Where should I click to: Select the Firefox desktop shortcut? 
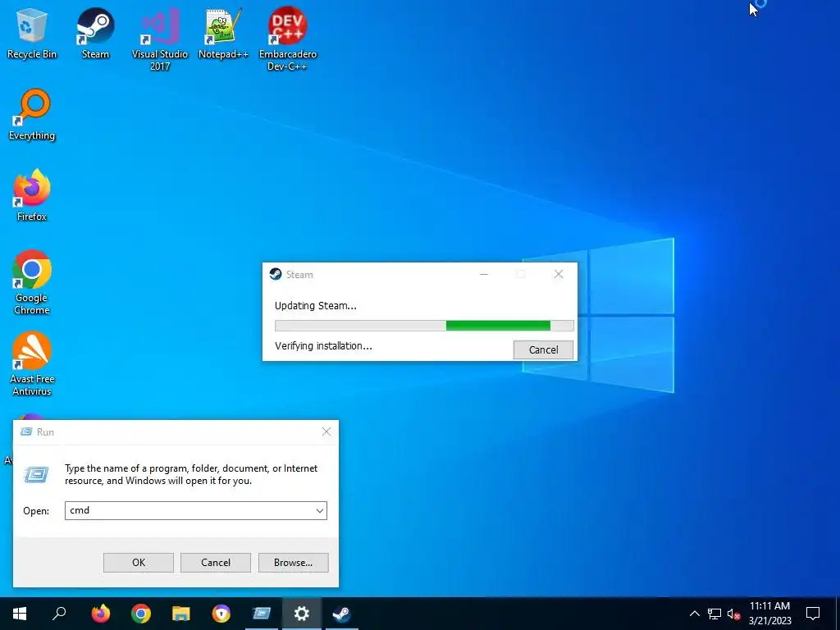click(x=32, y=195)
